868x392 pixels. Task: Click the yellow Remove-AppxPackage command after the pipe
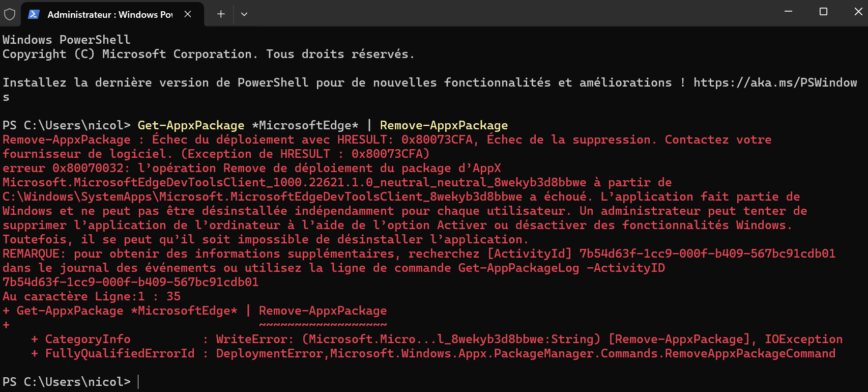[x=444, y=125]
